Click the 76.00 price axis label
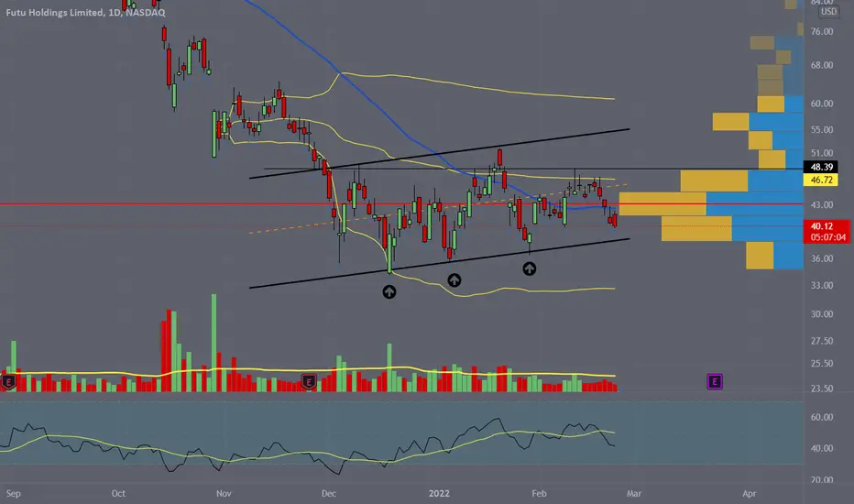This screenshot has width=854, height=504. coord(821,31)
